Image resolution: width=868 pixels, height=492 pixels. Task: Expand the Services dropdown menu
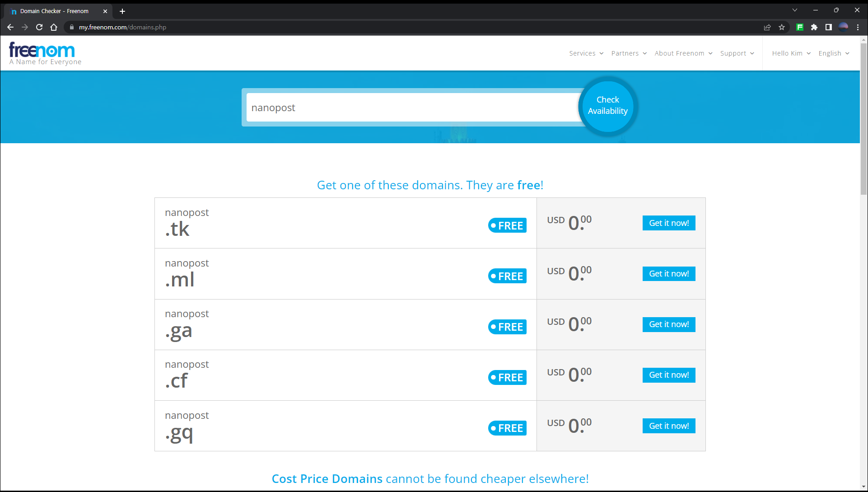[x=586, y=53]
